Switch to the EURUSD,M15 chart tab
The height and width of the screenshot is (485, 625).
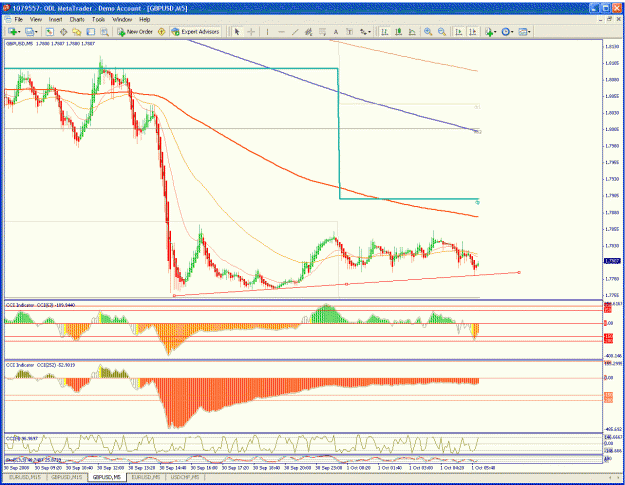coord(25,477)
